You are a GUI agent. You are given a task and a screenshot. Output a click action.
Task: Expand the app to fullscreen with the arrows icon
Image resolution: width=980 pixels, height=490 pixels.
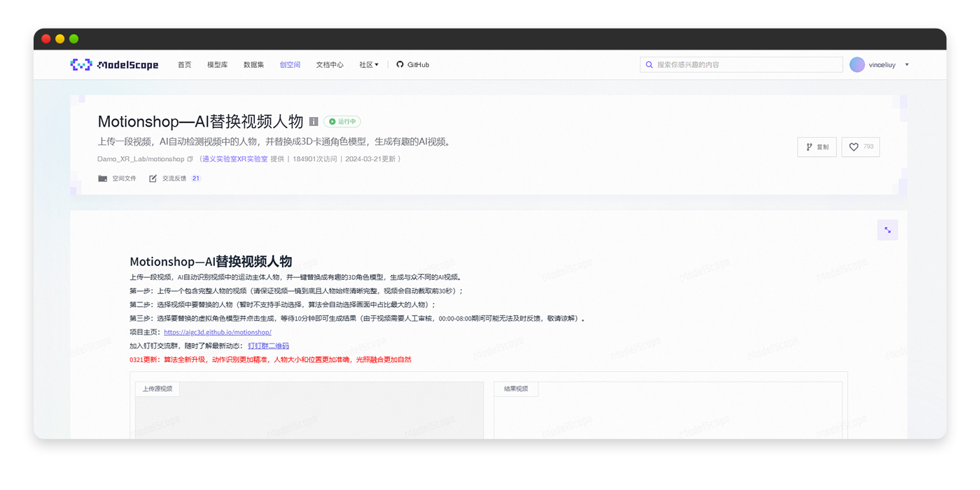tap(887, 230)
